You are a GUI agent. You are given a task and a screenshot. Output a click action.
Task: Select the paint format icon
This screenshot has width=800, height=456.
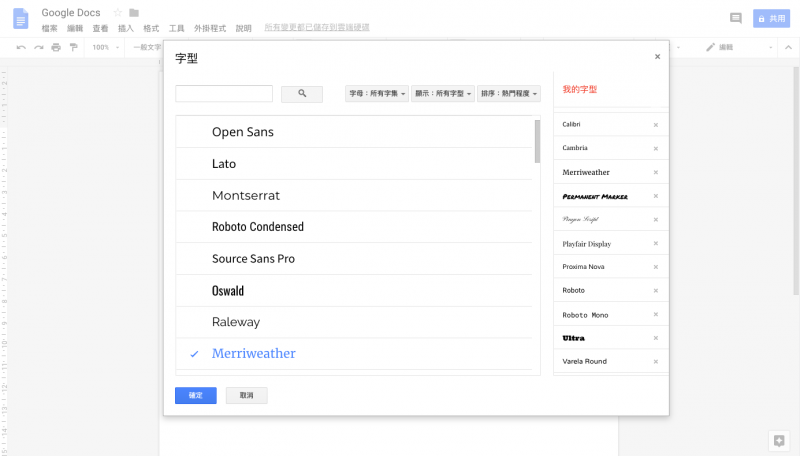pos(73,47)
